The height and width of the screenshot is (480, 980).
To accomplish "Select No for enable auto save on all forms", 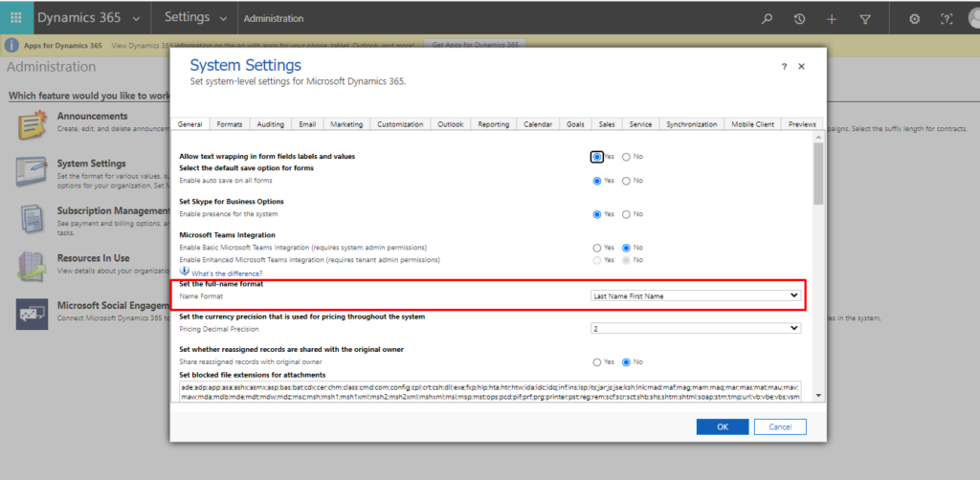I will (626, 181).
